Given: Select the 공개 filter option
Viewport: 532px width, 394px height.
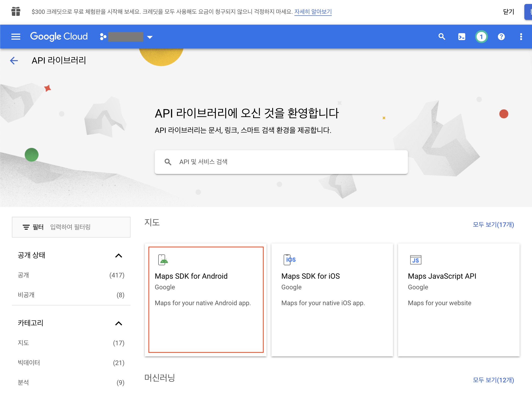Looking at the screenshot, I should tap(23, 275).
